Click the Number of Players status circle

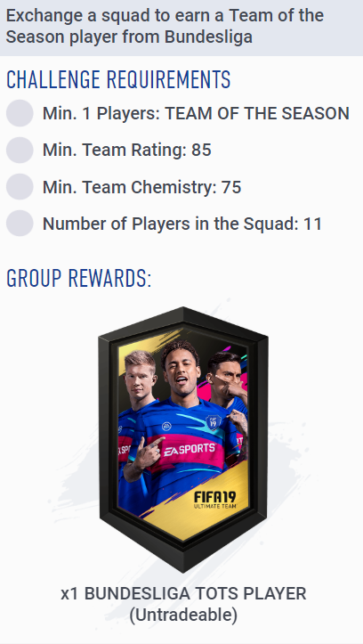pos(20,224)
